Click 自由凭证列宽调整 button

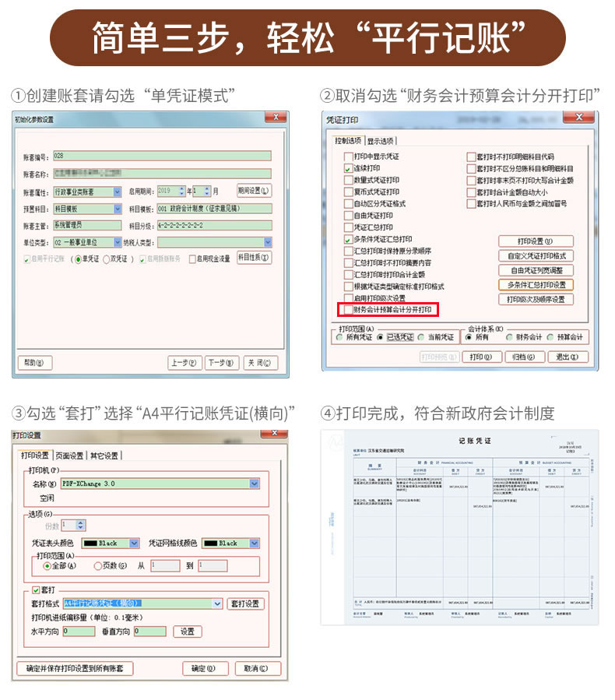[536, 270]
